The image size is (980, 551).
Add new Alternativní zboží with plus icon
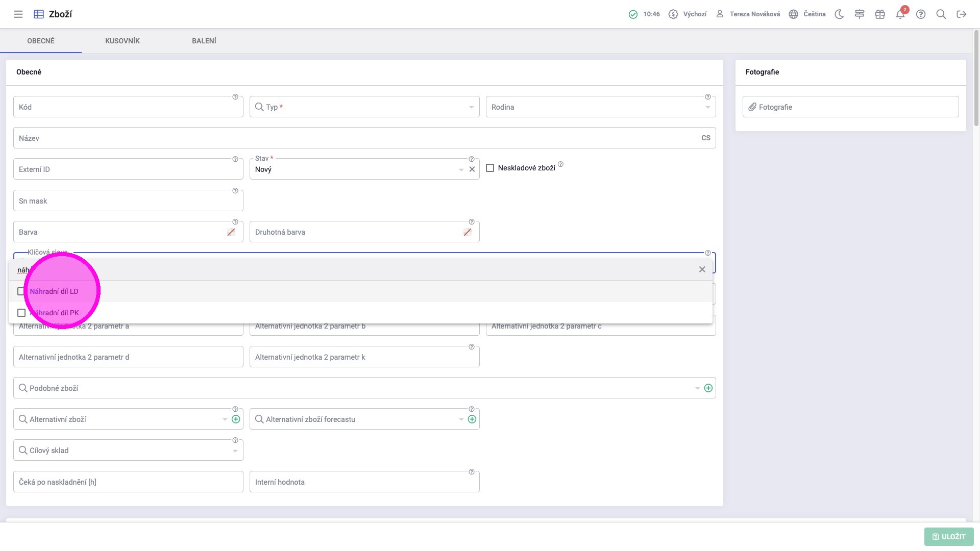click(236, 419)
